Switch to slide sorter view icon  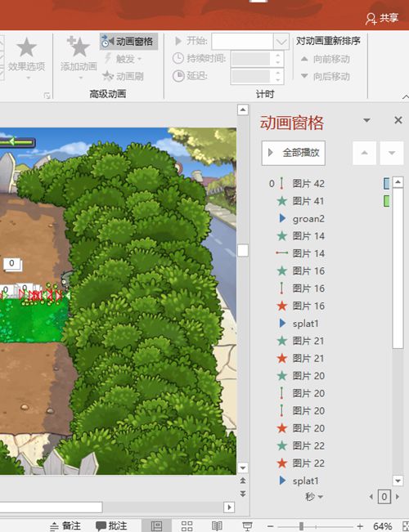pyautogui.click(x=187, y=526)
